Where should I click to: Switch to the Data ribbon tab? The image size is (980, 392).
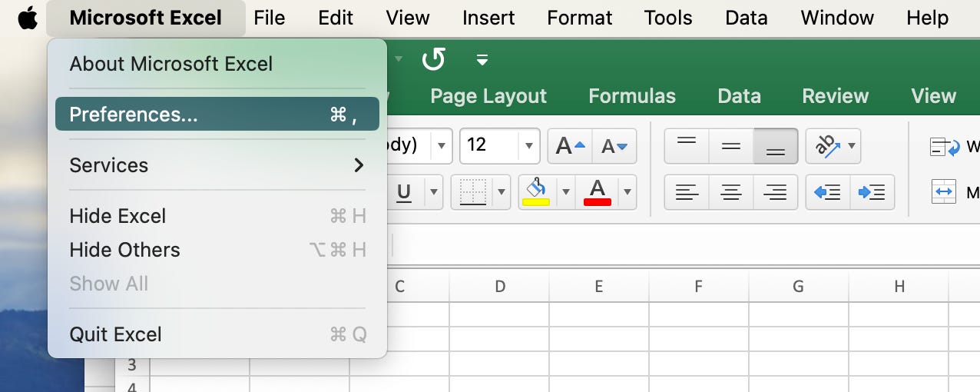(739, 96)
